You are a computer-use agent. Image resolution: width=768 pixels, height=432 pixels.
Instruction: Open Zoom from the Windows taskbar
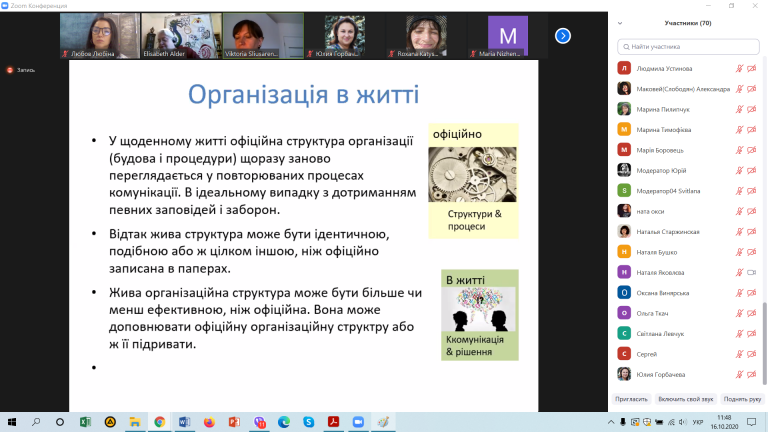point(356,422)
